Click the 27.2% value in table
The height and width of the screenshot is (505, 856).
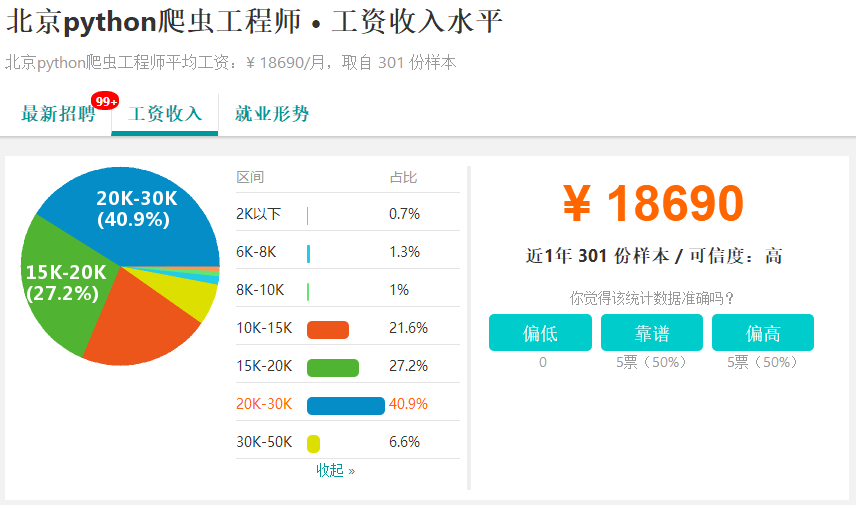(x=408, y=365)
